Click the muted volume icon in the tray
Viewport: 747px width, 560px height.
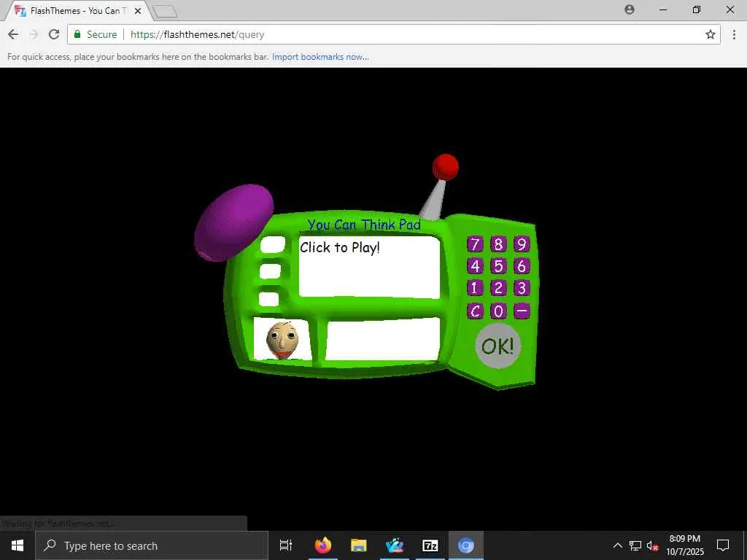click(652, 545)
